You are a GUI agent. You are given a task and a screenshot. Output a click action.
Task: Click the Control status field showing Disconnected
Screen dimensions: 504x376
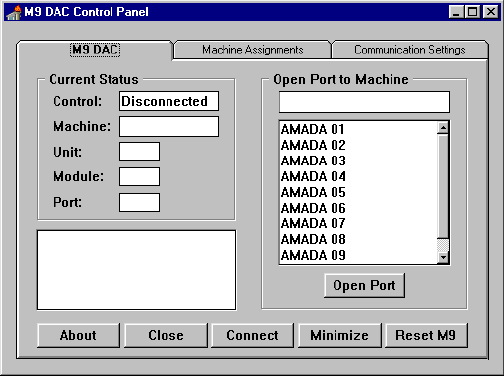coord(169,101)
